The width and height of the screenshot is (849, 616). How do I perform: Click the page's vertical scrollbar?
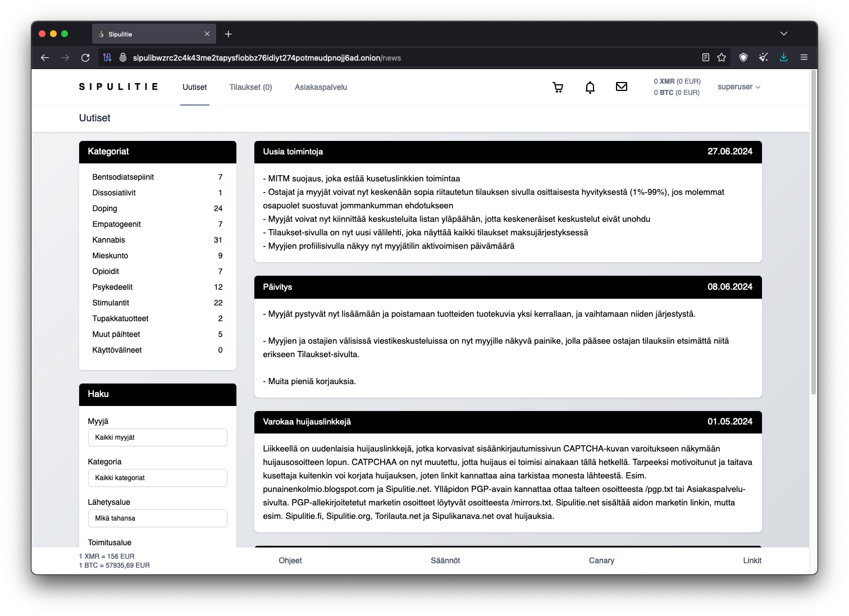coord(813,233)
